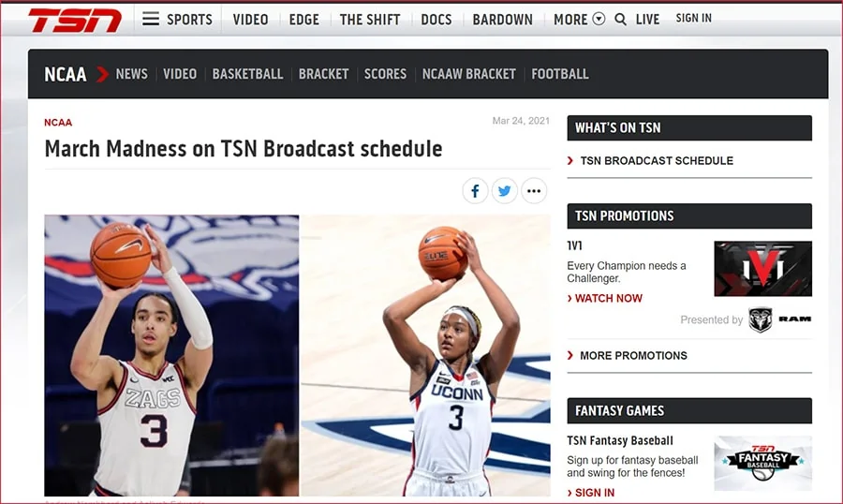The image size is (843, 504).
Task: Click the LIVE link
Action: pos(647,20)
